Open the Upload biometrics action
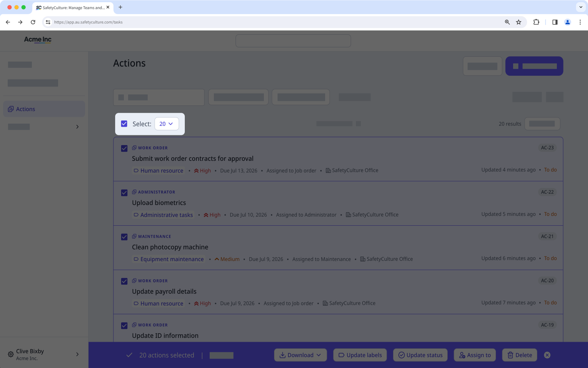Screen dimensions: 588x368 (x=159, y=203)
